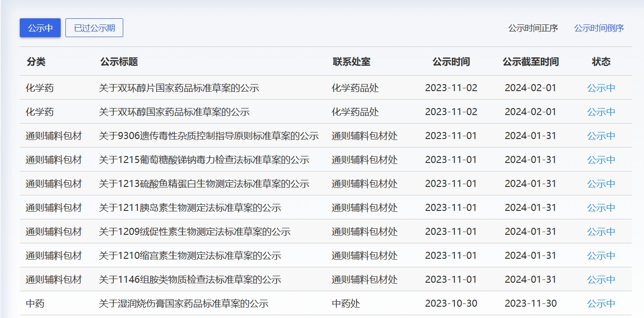Image resolution: width=644 pixels, height=318 pixels.
Task: Click the 公示标题 column header
Action: pos(119,62)
